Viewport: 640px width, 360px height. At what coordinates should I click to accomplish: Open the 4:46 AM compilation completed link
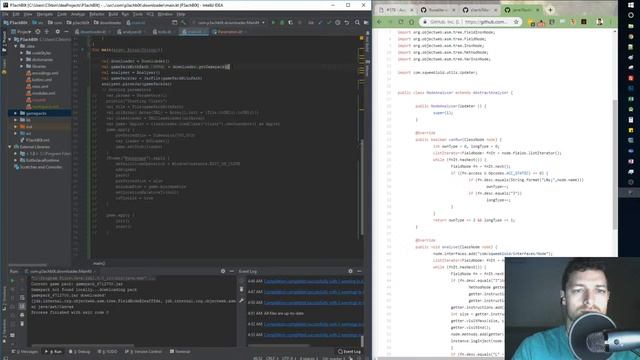pyautogui.click(x=313, y=281)
